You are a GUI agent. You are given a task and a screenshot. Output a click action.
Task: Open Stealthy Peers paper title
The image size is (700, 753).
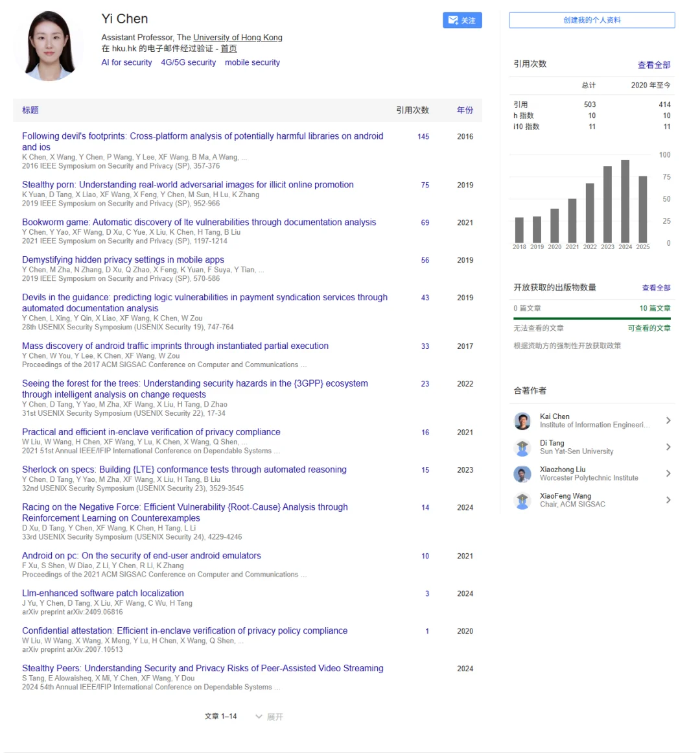[202, 669]
